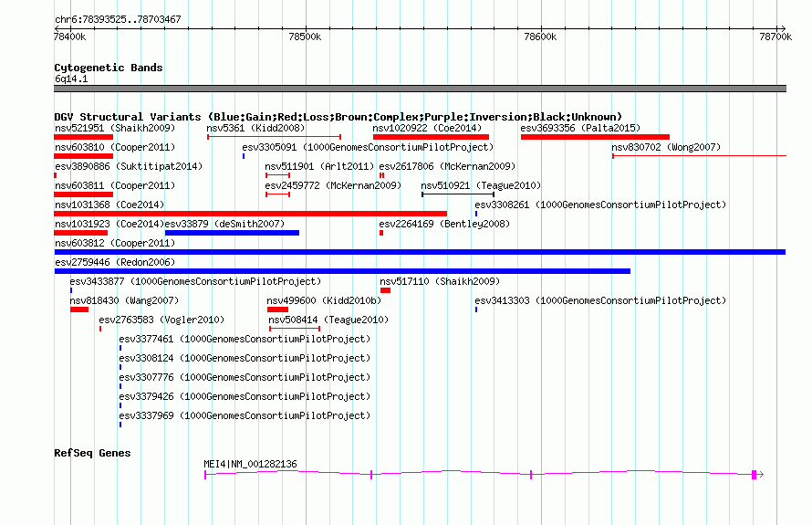The height and width of the screenshot is (525, 812).
Task: Open variant nsv510921 (Teague2010)
Action: pyautogui.click(x=481, y=185)
